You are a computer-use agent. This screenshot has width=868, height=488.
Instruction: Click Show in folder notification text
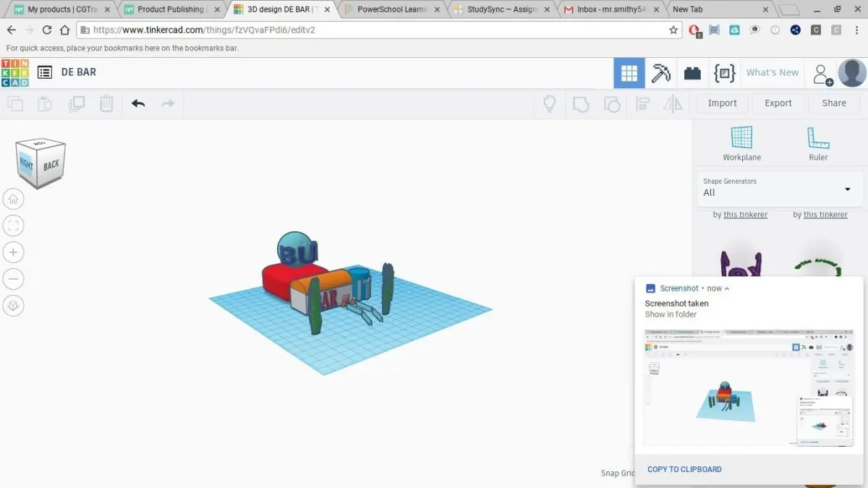671,314
